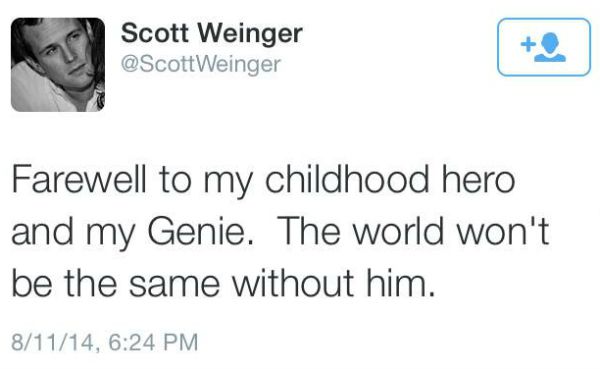Click the word "hero" in the tweet
600x369 pixels.
478,180
